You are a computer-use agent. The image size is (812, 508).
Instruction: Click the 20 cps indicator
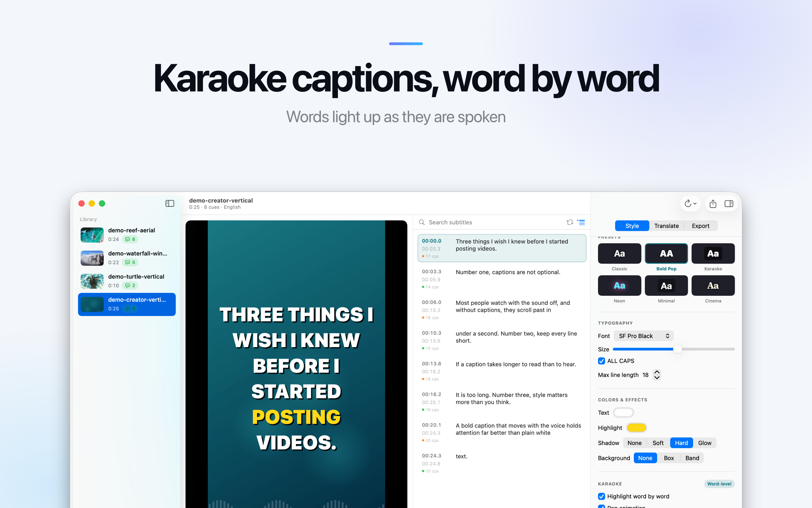[430, 441]
